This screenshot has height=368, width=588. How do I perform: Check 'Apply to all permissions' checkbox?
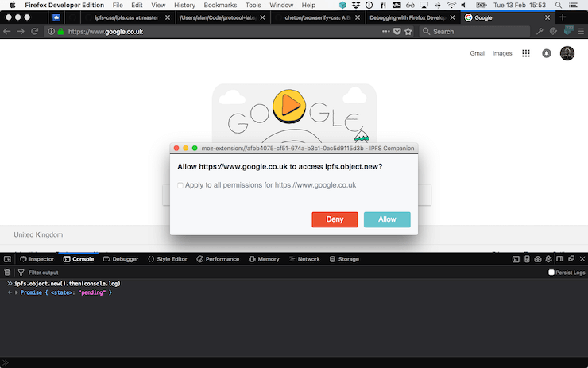point(180,185)
